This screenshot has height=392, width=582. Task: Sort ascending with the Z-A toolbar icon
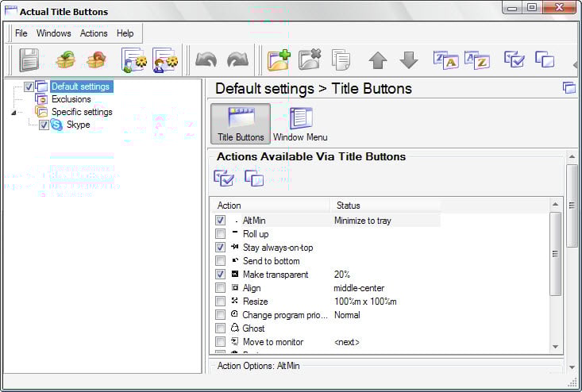coord(445,60)
